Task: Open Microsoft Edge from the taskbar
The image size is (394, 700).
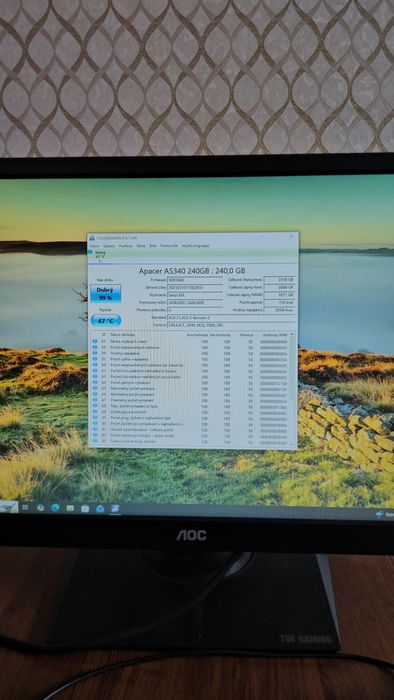Action: (55, 508)
